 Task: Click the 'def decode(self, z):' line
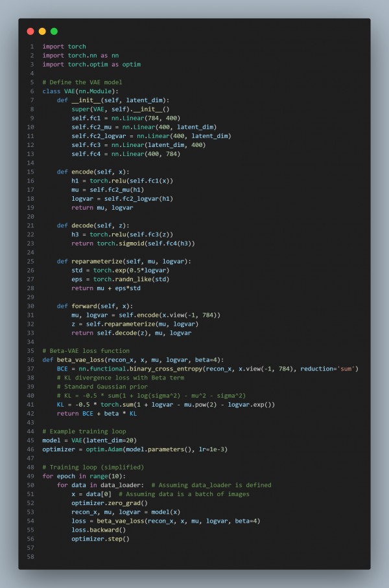[93, 225]
